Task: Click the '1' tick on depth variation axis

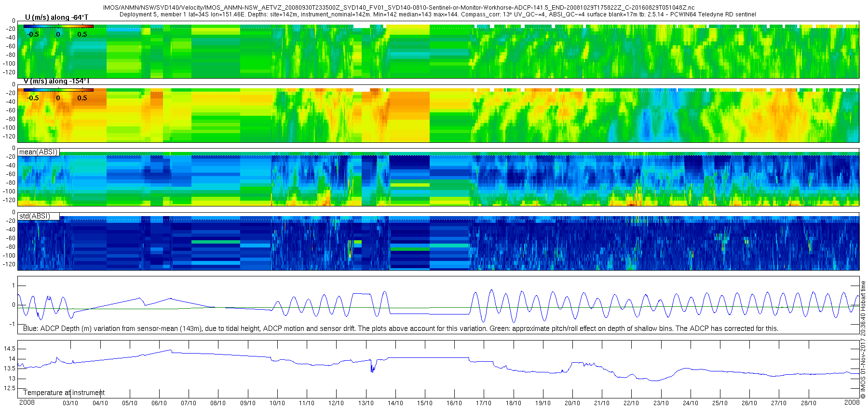Action: 14,286
